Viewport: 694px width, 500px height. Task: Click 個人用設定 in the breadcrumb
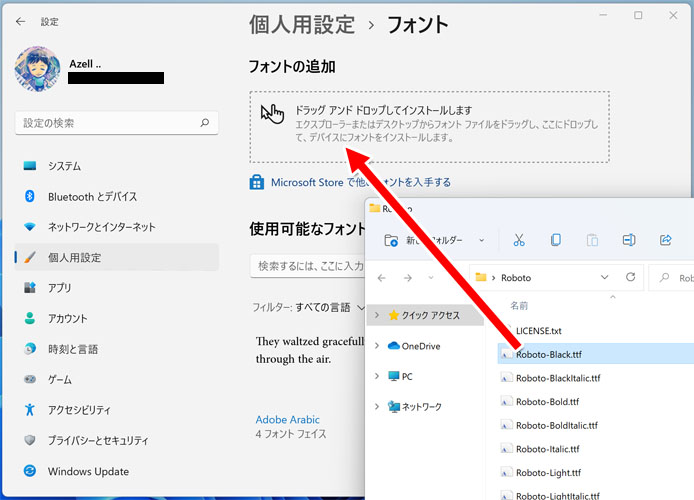[302, 24]
